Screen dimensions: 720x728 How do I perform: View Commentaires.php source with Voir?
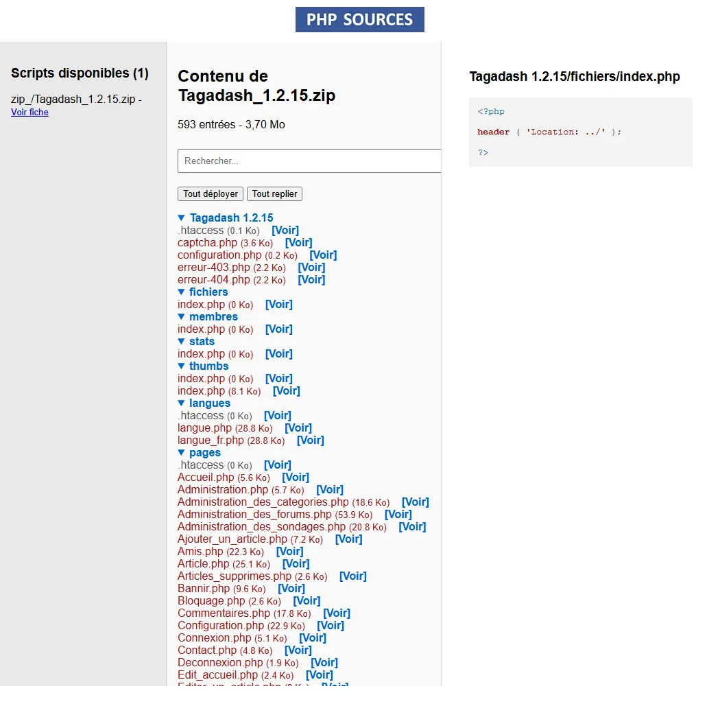tap(336, 613)
